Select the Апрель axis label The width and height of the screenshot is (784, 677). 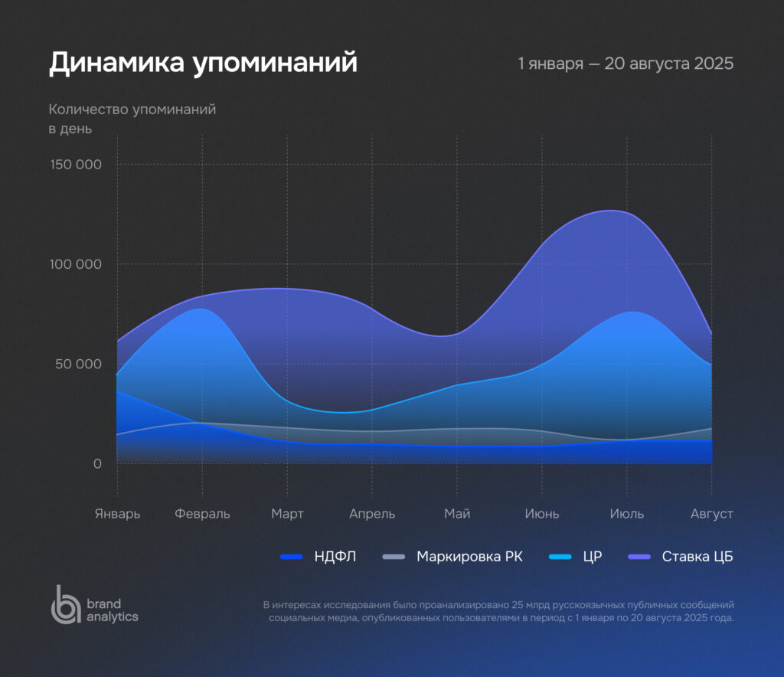tap(372, 513)
